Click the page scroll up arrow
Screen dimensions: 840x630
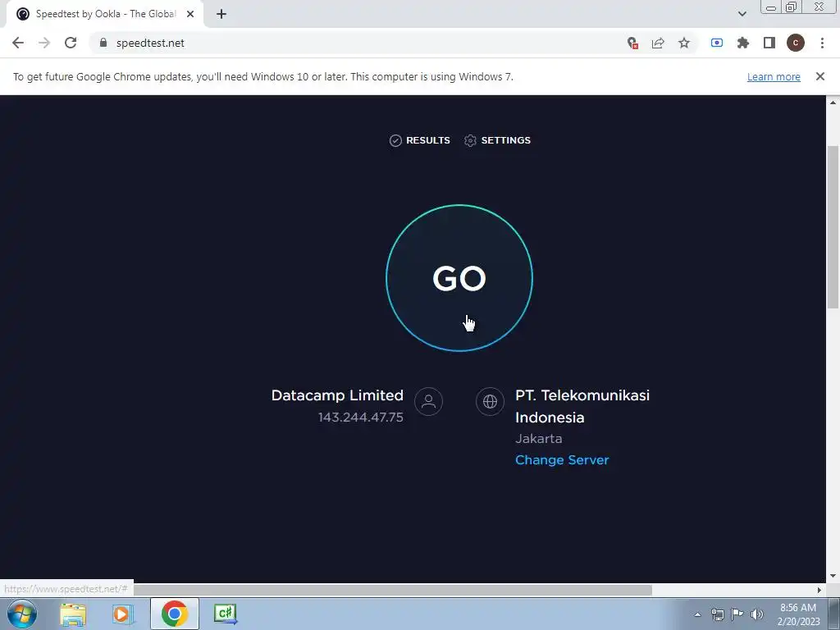point(833,102)
